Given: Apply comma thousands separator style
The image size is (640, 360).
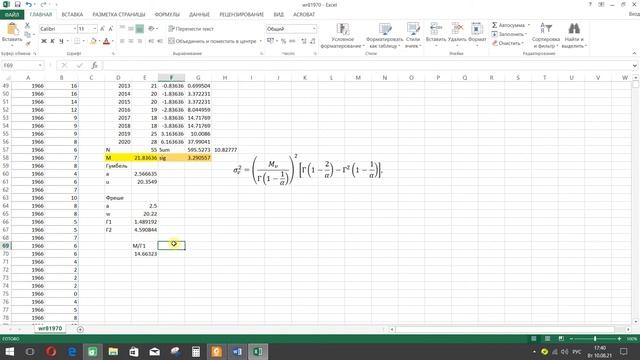Looking at the screenshot, I should pos(292,41).
